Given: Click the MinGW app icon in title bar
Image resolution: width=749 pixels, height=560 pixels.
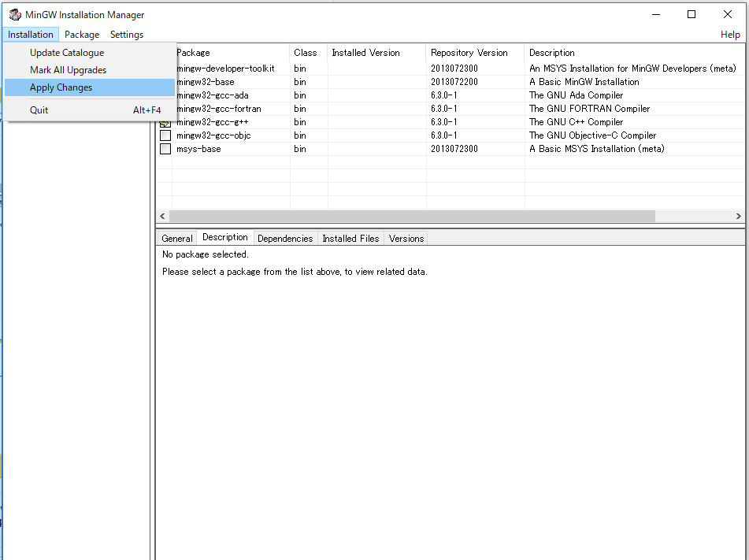Looking at the screenshot, I should 15,15.
